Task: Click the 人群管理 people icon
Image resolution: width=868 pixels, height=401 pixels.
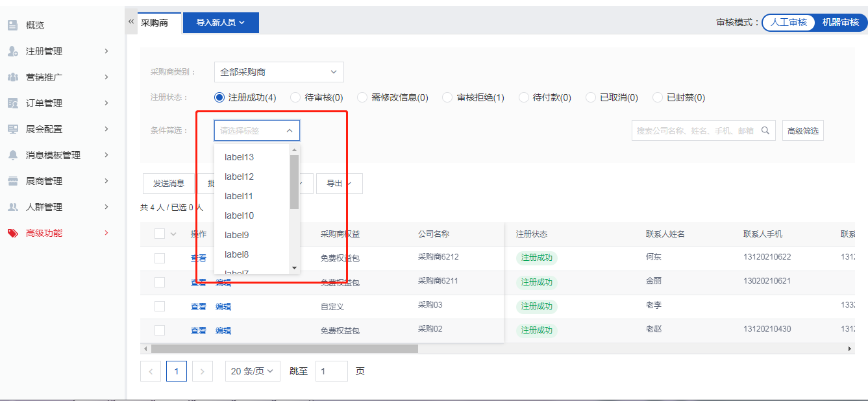Action: (x=12, y=207)
